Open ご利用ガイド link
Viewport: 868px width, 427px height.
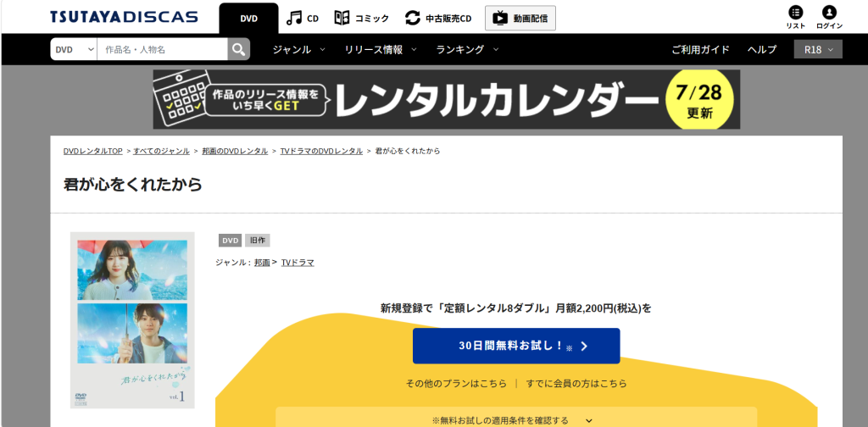(x=700, y=49)
